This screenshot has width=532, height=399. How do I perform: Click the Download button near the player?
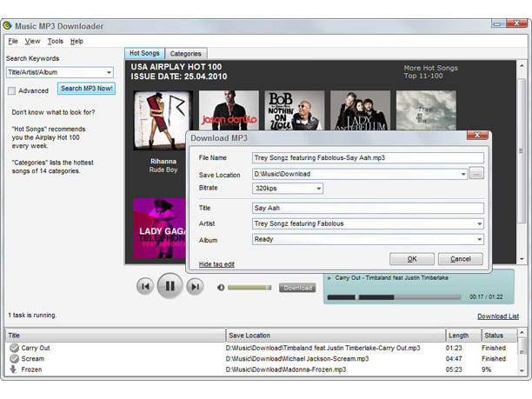click(x=297, y=288)
